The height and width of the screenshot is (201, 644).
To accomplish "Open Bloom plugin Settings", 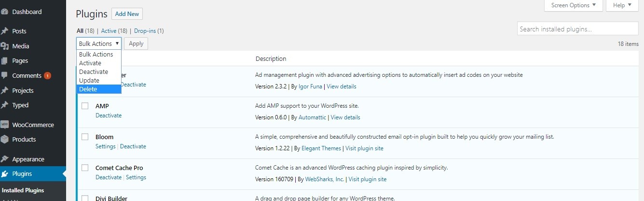I will click(105, 146).
